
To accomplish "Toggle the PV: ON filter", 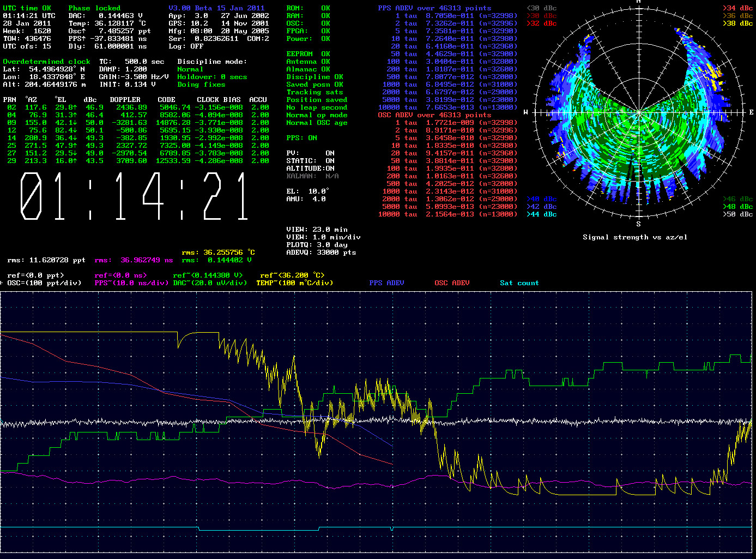I will pos(310,153).
